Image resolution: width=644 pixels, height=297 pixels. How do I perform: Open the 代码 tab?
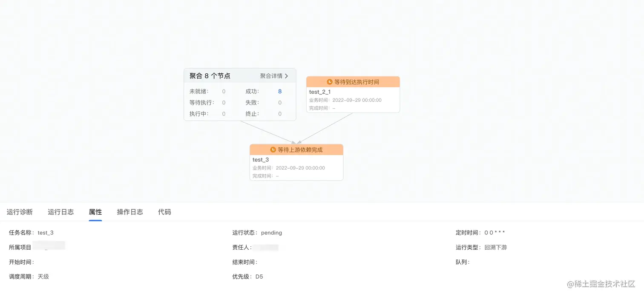164,212
